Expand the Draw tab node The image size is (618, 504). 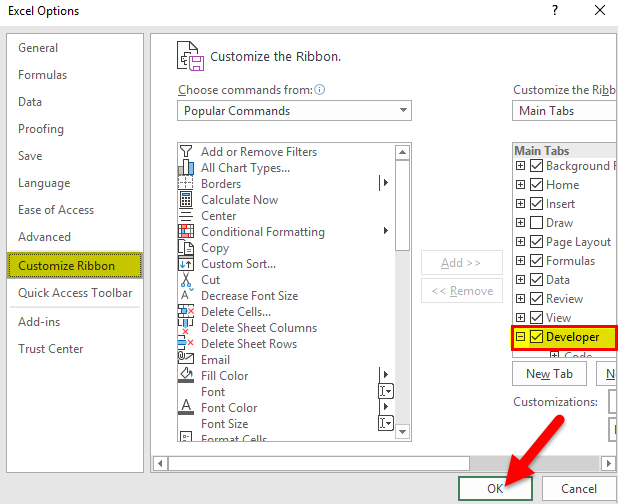coord(520,222)
